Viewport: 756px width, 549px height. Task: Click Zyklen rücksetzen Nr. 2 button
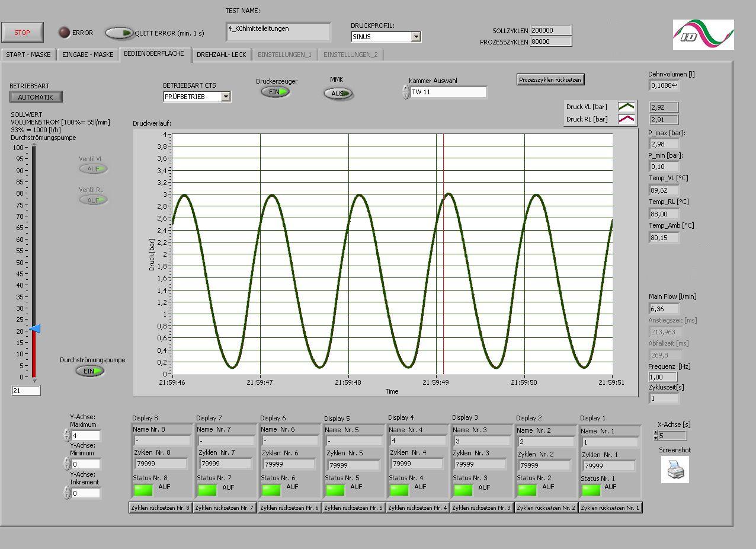coord(546,507)
